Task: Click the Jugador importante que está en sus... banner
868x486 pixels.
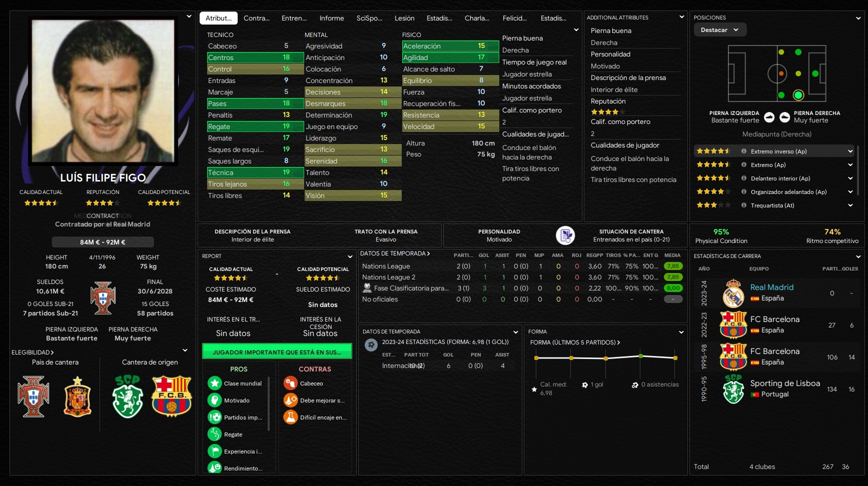Action: 277,352
